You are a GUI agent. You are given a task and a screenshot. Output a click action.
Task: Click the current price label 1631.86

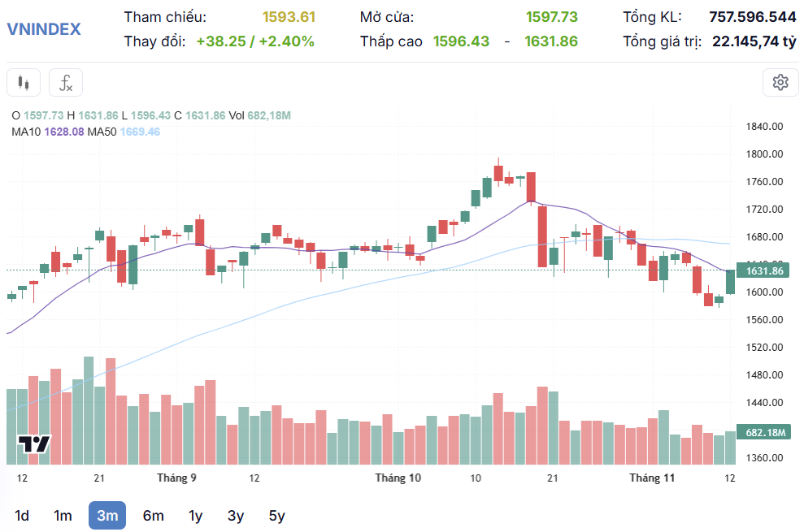763,270
